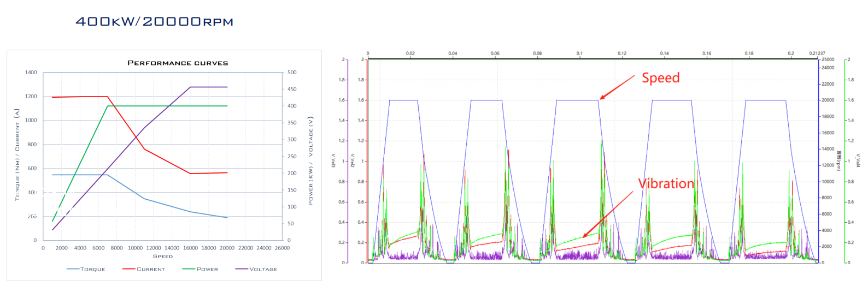Click the 0.21237 end time marker

click(x=817, y=53)
